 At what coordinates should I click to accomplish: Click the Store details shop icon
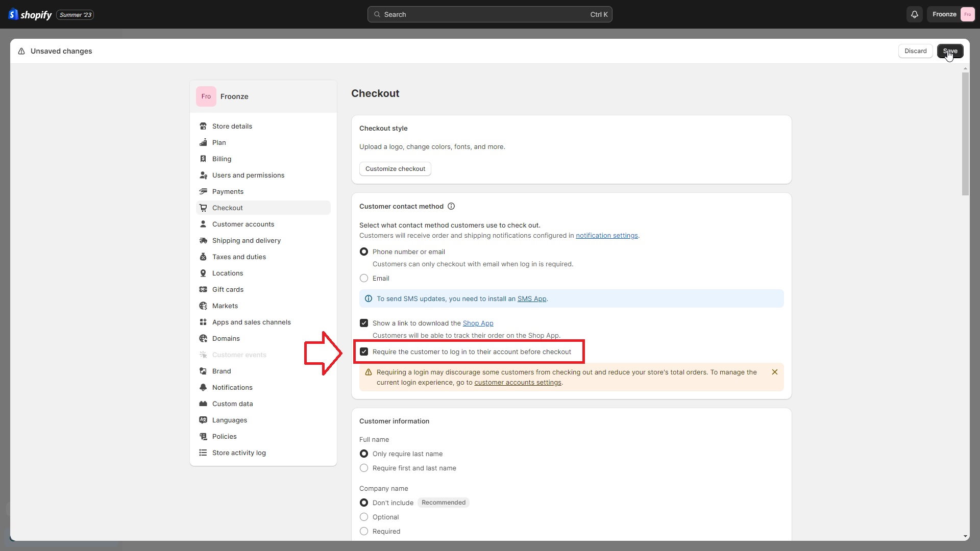[203, 127]
